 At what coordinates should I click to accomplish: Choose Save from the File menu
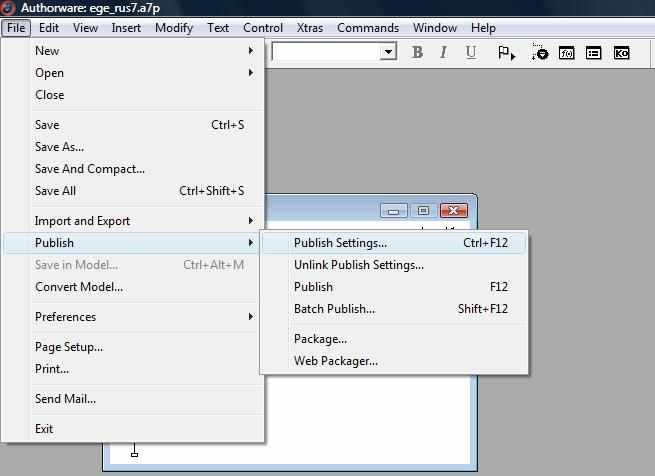tap(144, 125)
